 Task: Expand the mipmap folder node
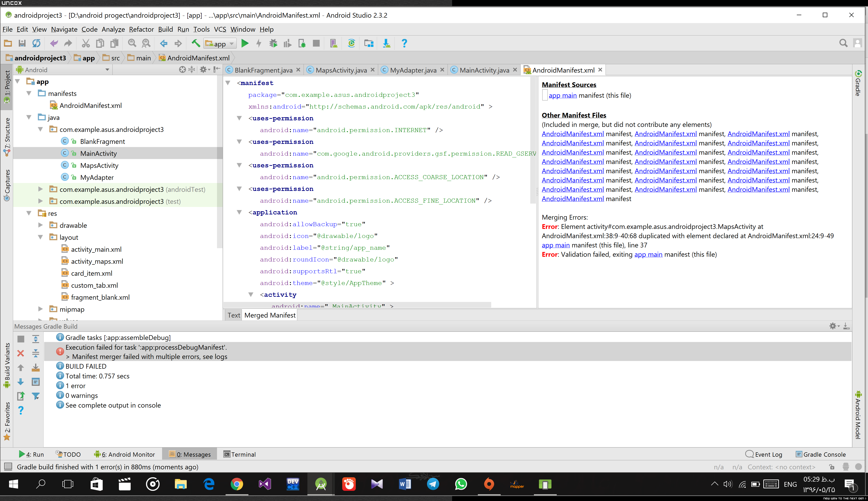pos(40,309)
